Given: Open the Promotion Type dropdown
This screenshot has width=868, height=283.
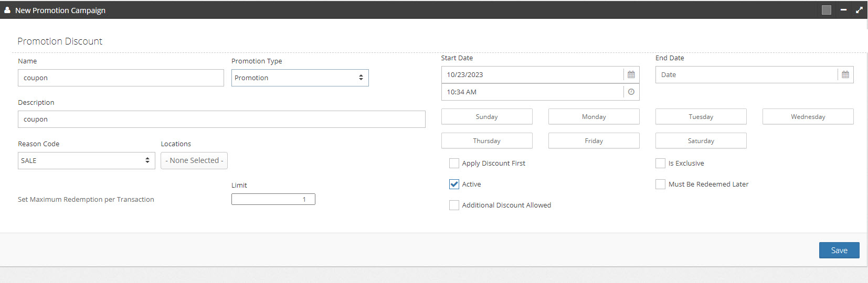Looking at the screenshot, I should click(x=300, y=78).
